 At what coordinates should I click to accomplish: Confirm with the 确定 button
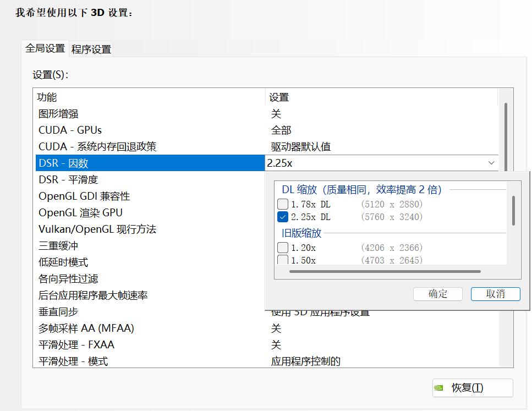(x=437, y=294)
